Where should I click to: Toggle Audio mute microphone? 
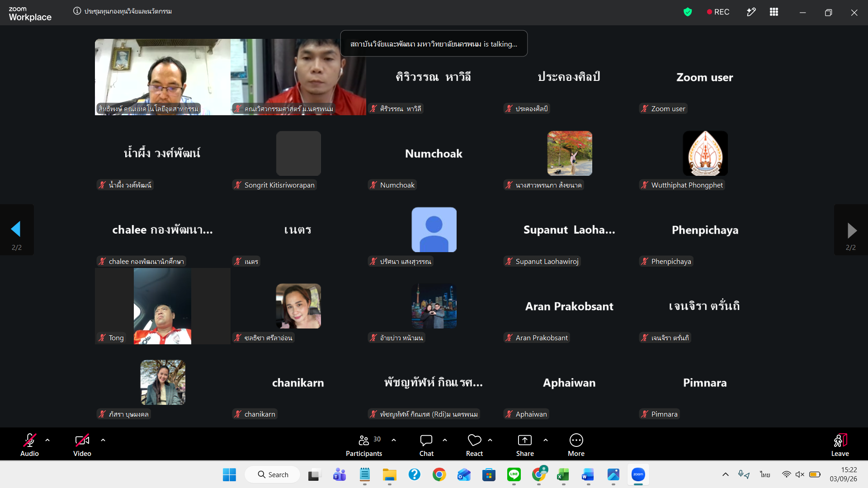pyautogui.click(x=30, y=446)
